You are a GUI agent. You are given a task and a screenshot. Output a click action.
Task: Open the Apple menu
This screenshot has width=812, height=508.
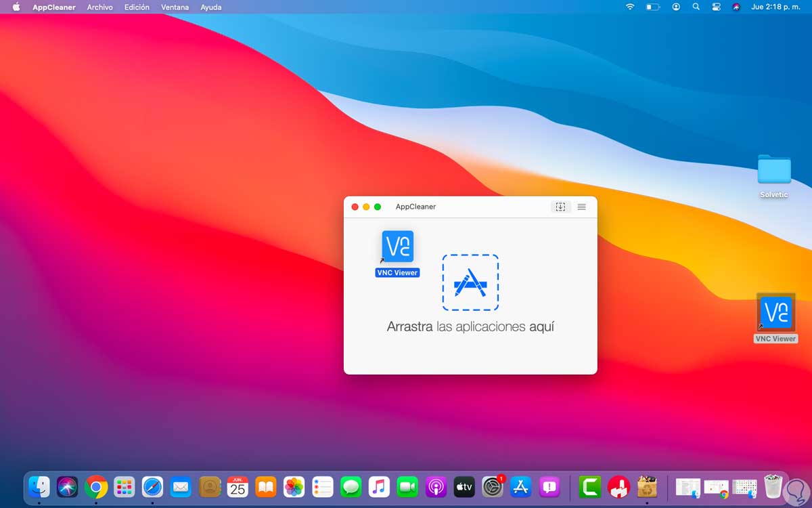[x=16, y=7]
